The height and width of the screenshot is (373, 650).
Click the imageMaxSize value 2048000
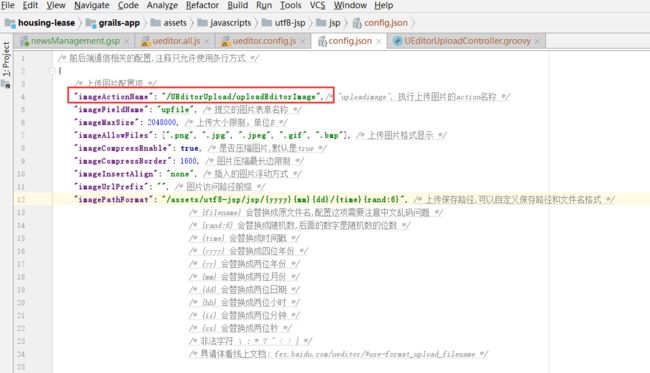(x=162, y=122)
